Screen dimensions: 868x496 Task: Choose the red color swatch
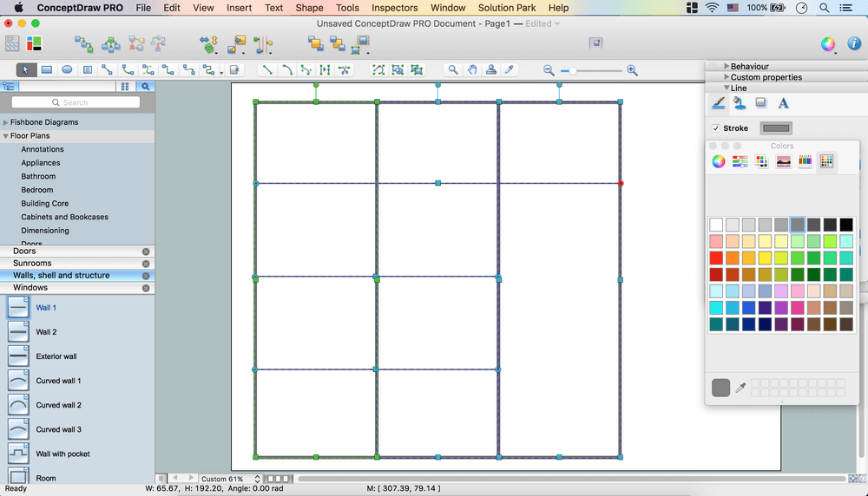[x=716, y=258]
